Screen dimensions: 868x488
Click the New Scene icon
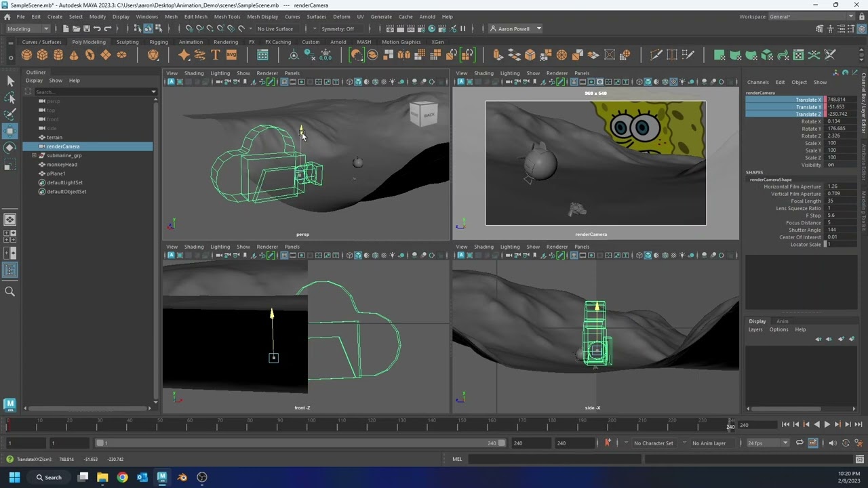66,28
